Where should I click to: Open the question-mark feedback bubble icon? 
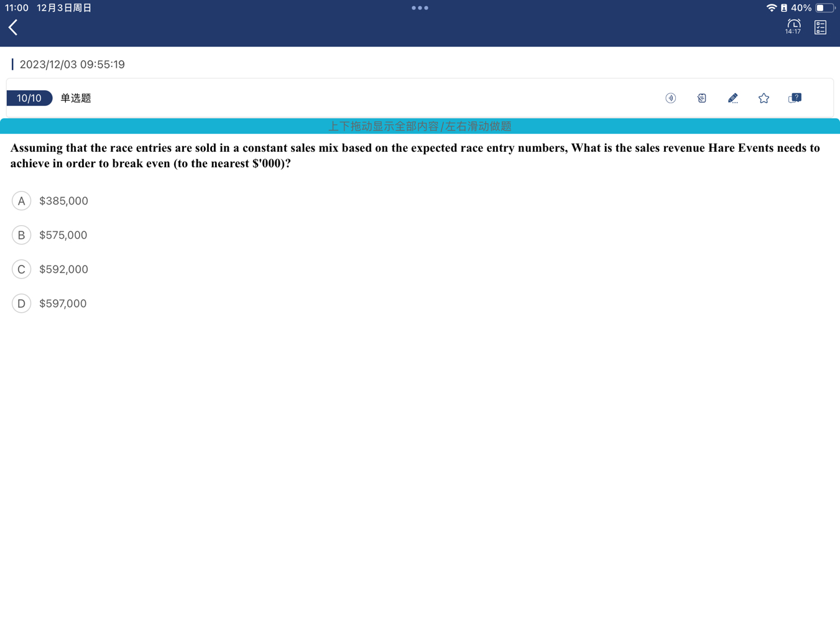[795, 98]
